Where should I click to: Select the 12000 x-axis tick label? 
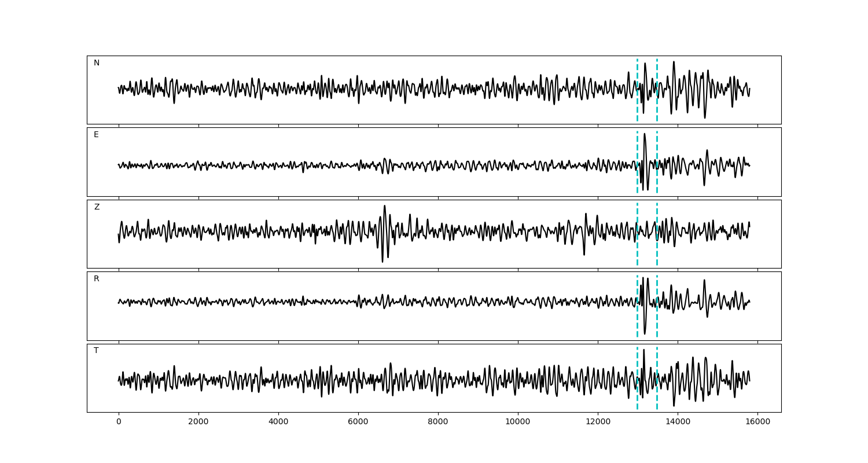pos(598,422)
